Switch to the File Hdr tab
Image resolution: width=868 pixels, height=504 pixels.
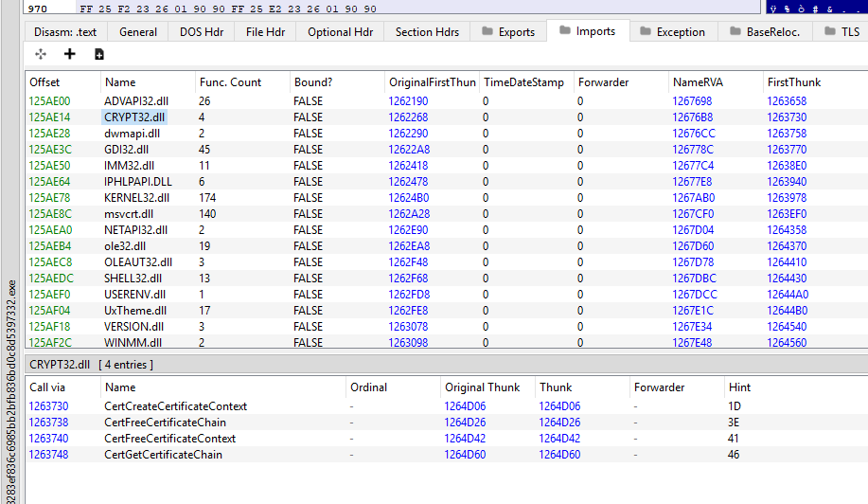[x=265, y=32]
